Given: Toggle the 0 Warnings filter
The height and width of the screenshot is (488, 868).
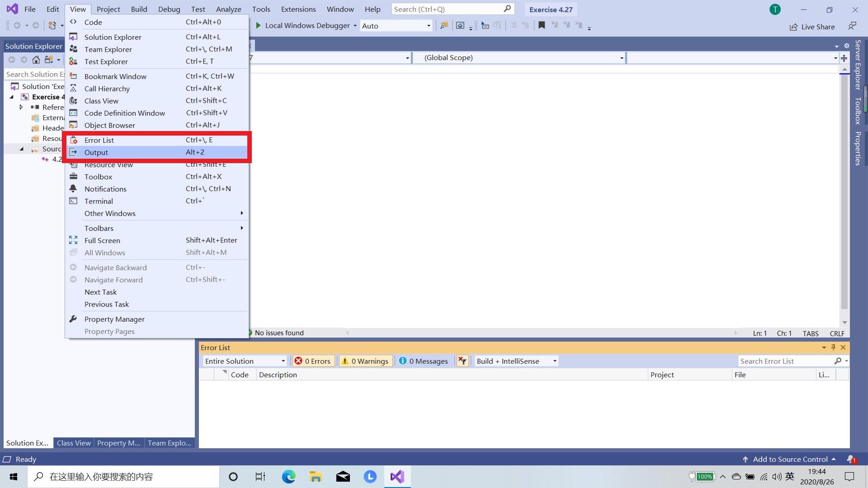Looking at the screenshot, I should (x=365, y=361).
